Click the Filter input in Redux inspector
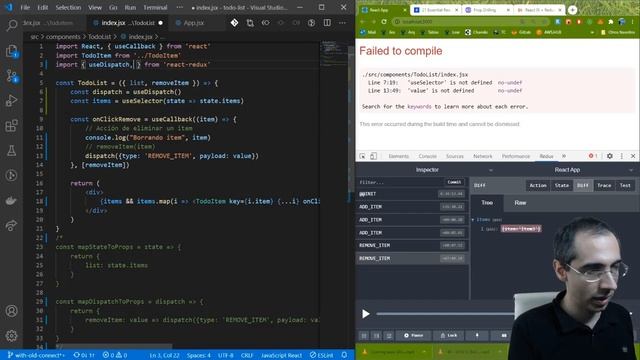Image resolution: width=640 pixels, height=360 pixels. (400, 182)
